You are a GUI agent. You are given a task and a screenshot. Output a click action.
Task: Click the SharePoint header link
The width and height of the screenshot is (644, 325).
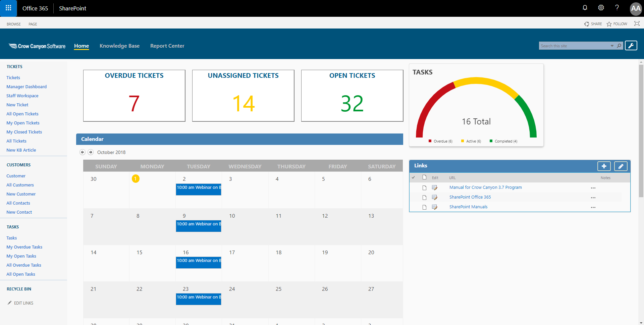tap(72, 8)
